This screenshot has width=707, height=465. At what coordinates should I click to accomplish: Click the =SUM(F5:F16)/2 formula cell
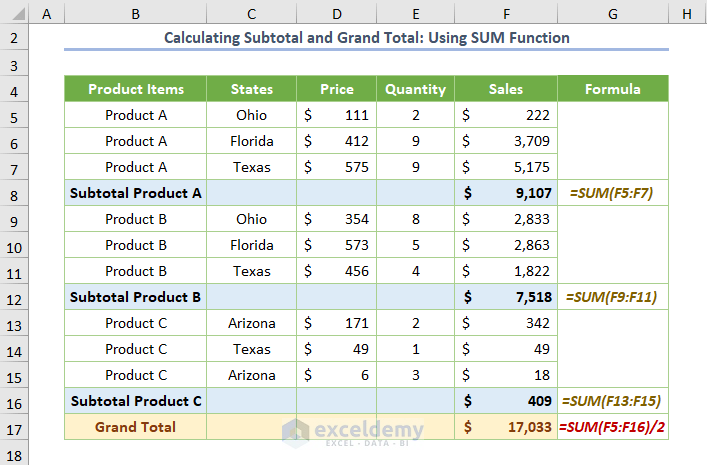613,427
